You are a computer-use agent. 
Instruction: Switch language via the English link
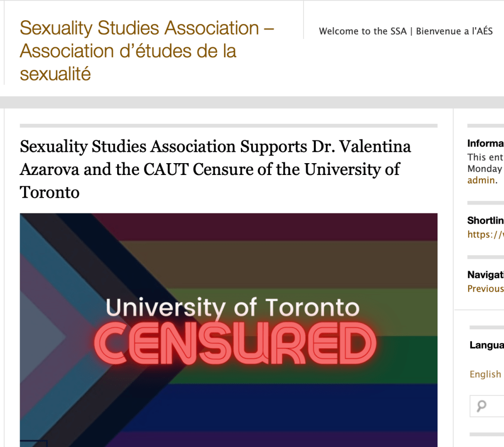(x=485, y=374)
